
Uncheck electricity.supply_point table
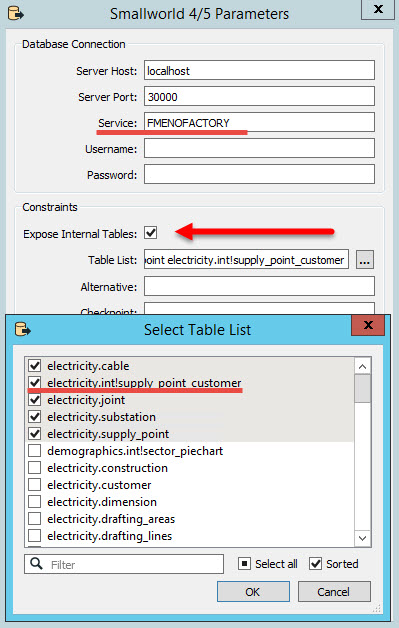pos(35,433)
